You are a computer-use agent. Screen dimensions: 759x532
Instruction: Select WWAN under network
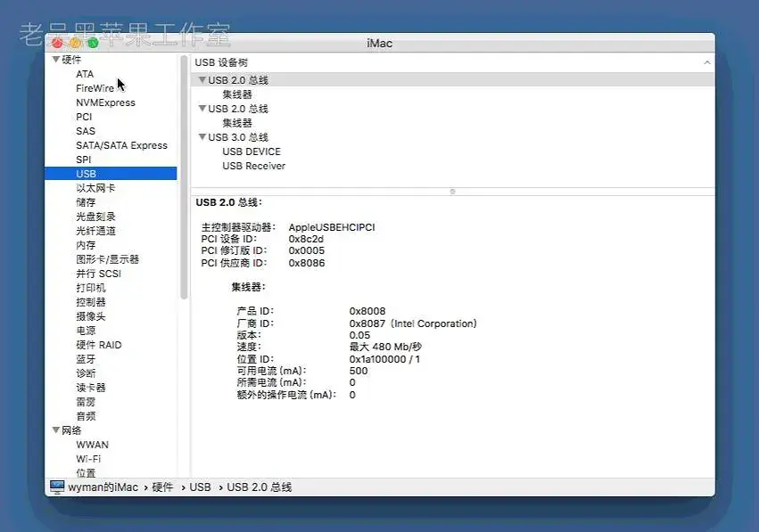coord(92,445)
